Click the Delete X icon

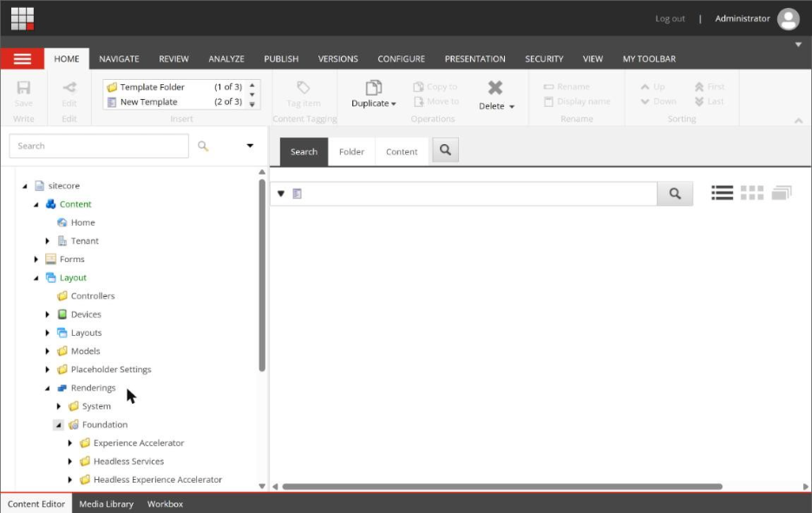pos(495,88)
